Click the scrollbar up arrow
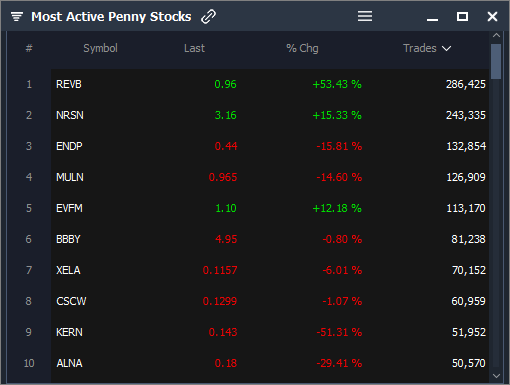This screenshot has height=385, width=510. (x=496, y=35)
